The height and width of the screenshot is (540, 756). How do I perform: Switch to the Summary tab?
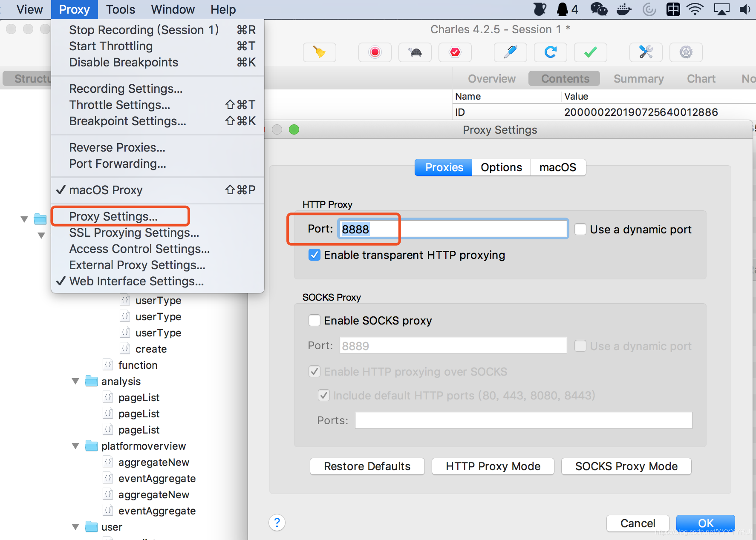tap(638, 79)
